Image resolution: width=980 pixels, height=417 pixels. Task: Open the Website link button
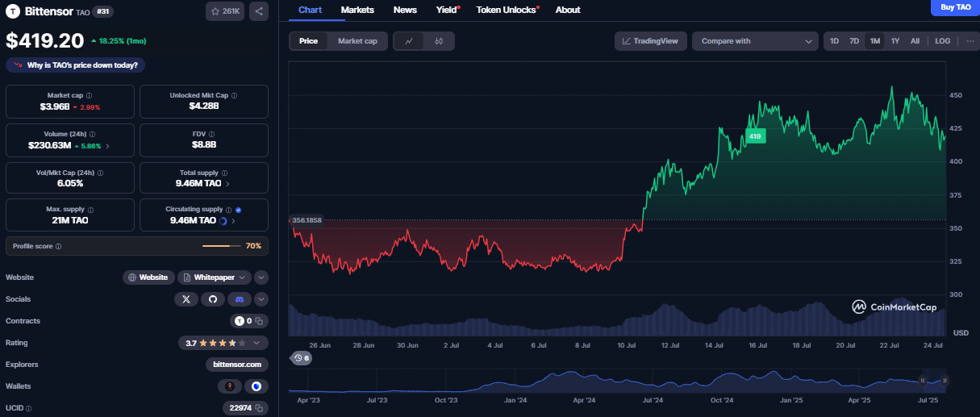click(148, 277)
